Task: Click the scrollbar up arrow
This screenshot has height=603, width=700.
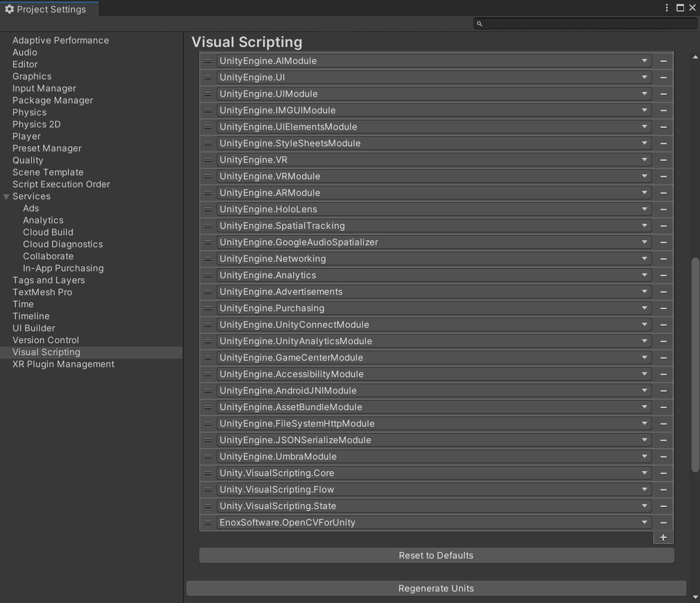Action: point(695,57)
